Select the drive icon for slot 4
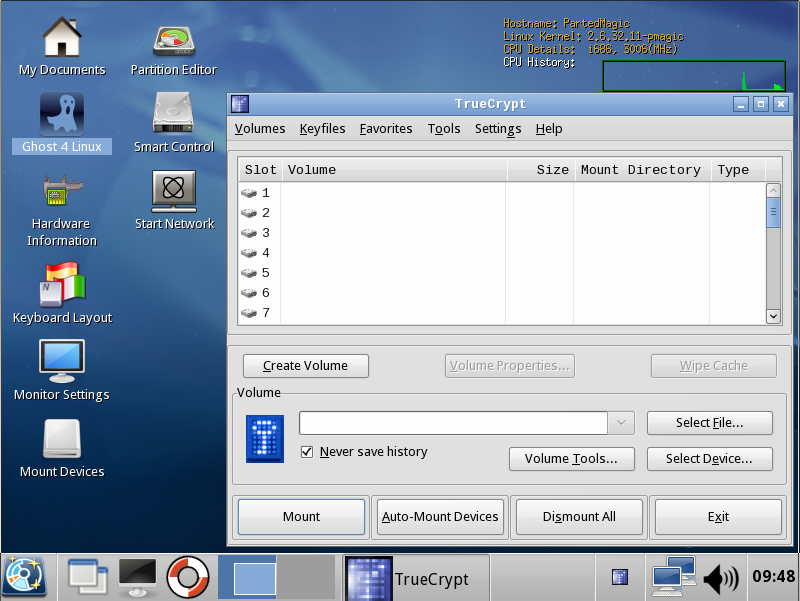 click(249, 253)
